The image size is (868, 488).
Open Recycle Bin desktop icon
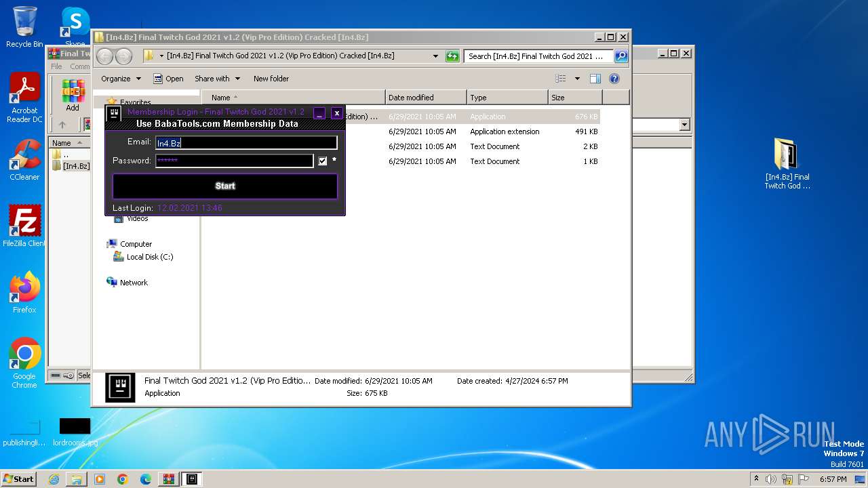pos(24,27)
